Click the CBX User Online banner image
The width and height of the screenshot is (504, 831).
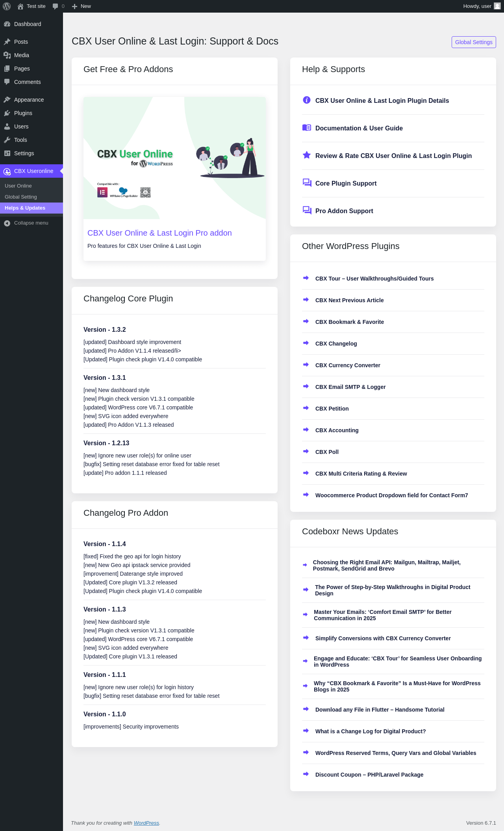pos(174,158)
